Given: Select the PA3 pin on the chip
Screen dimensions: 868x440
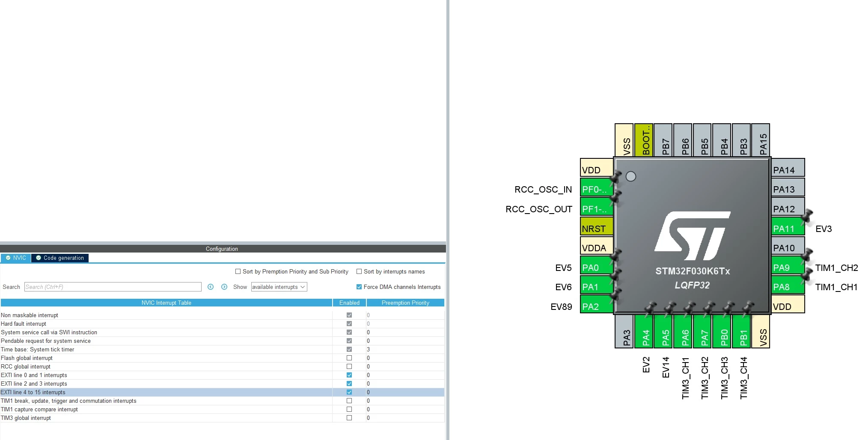Looking at the screenshot, I should pyautogui.click(x=624, y=332).
